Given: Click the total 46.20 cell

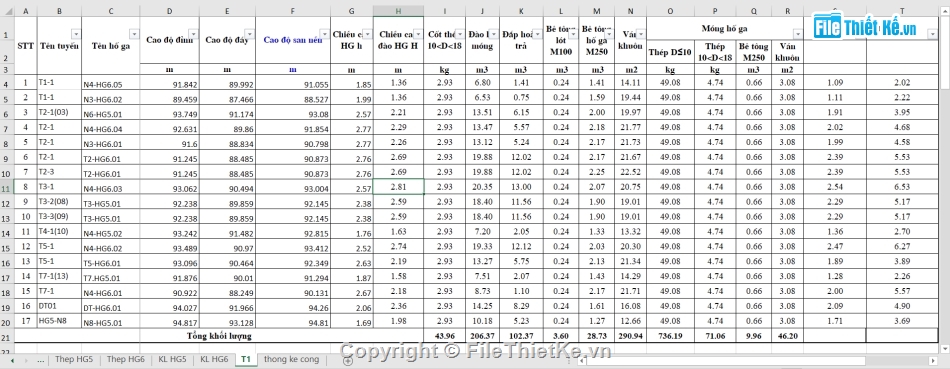Looking at the screenshot, I should click(x=787, y=336).
